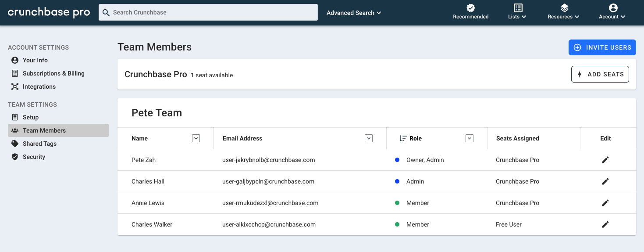Edit Charles Hall using the pencil icon
Viewport: 644px width, 252px height.
(x=605, y=181)
